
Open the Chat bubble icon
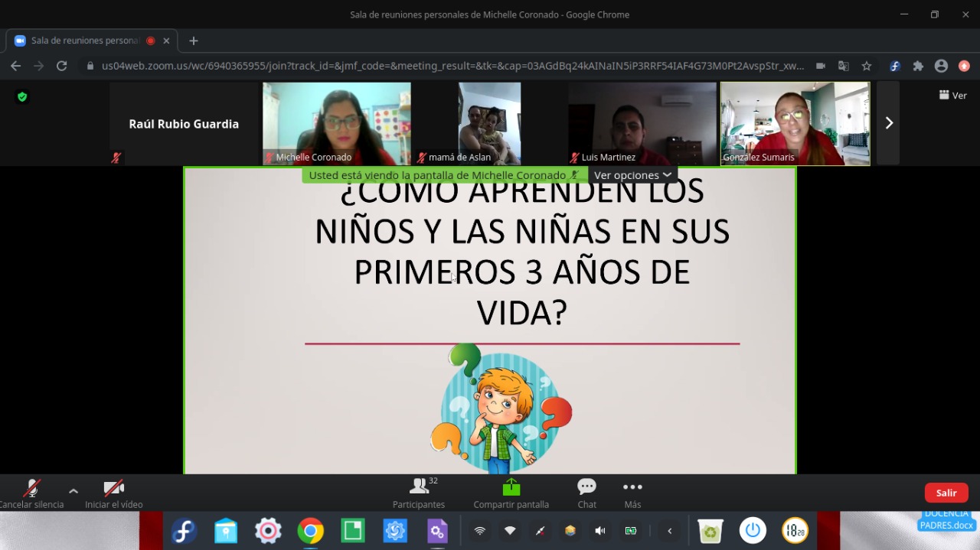click(x=587, y=487)
